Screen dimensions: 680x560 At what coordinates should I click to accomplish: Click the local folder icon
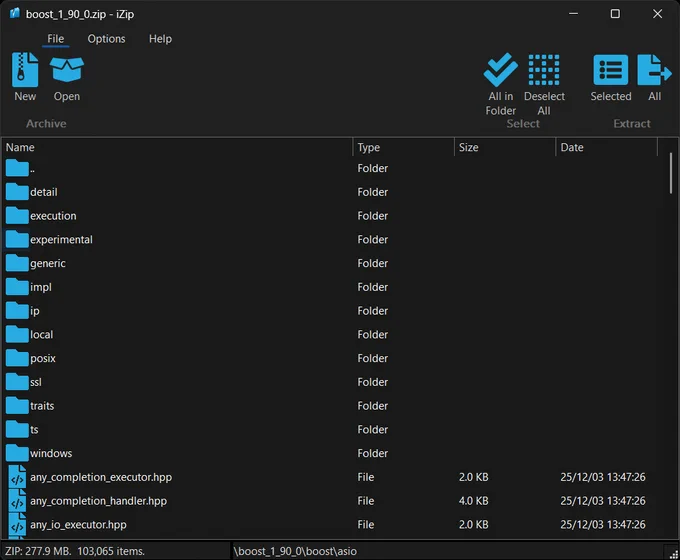(17, 334)
